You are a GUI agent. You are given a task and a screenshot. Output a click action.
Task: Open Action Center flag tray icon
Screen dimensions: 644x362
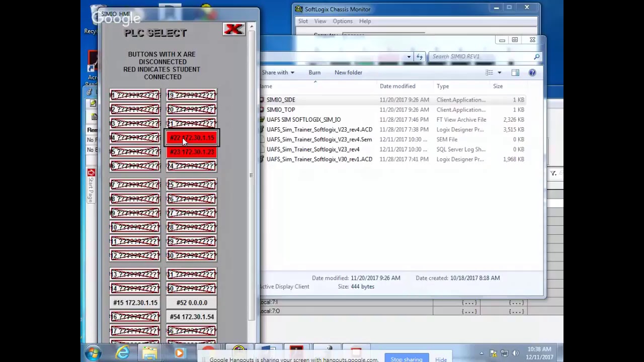coord(494,353)
